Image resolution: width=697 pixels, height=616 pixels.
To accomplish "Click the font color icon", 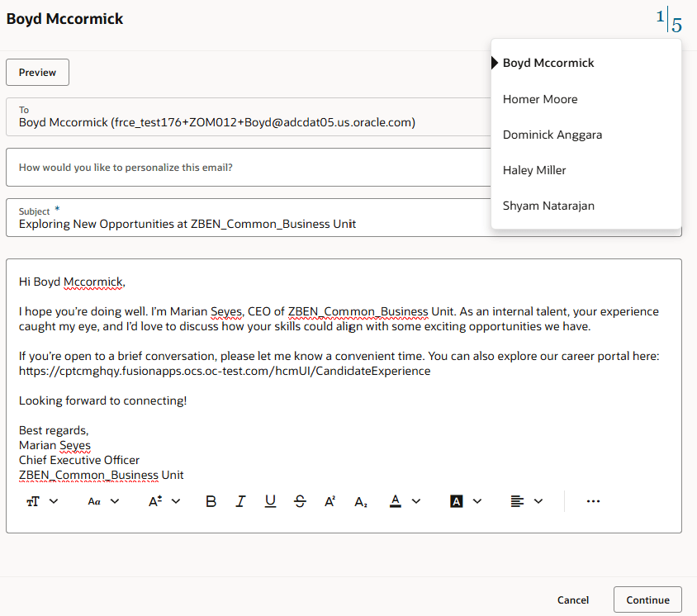I will coord(396,501).
